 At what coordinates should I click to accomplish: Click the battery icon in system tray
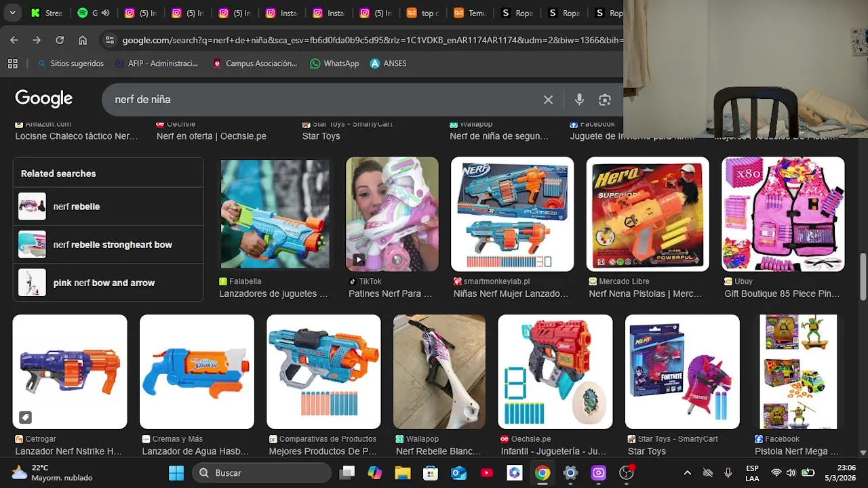click(808, 472)
